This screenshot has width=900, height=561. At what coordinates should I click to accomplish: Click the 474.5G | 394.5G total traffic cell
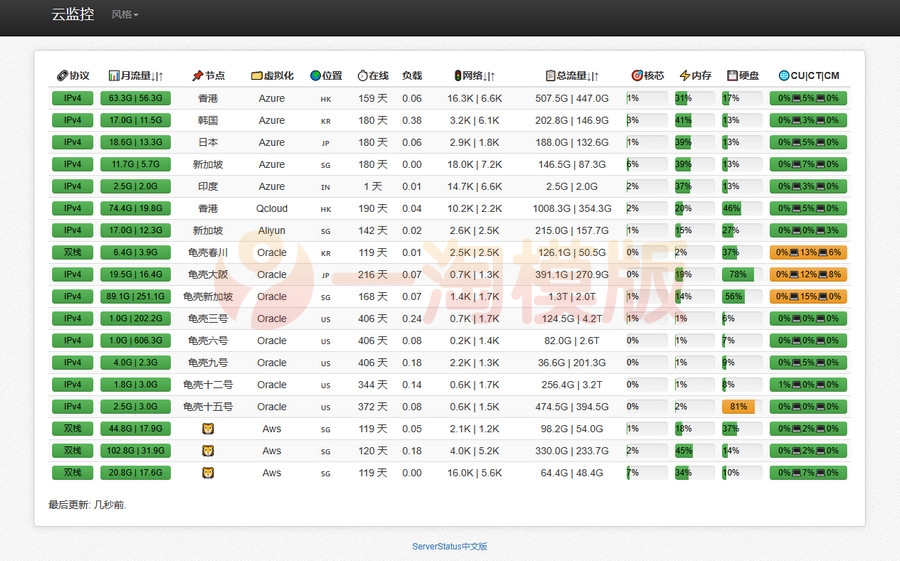[x=572, y=407]
